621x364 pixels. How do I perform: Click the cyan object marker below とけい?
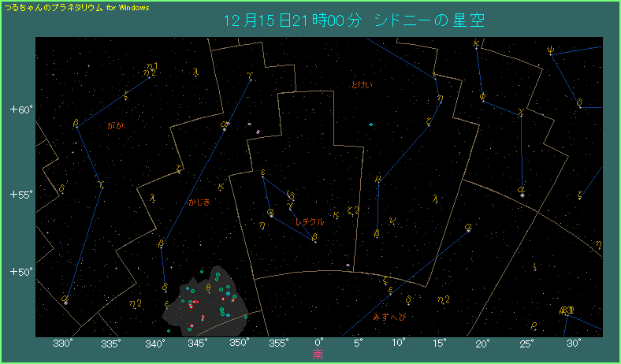[370, 124]
